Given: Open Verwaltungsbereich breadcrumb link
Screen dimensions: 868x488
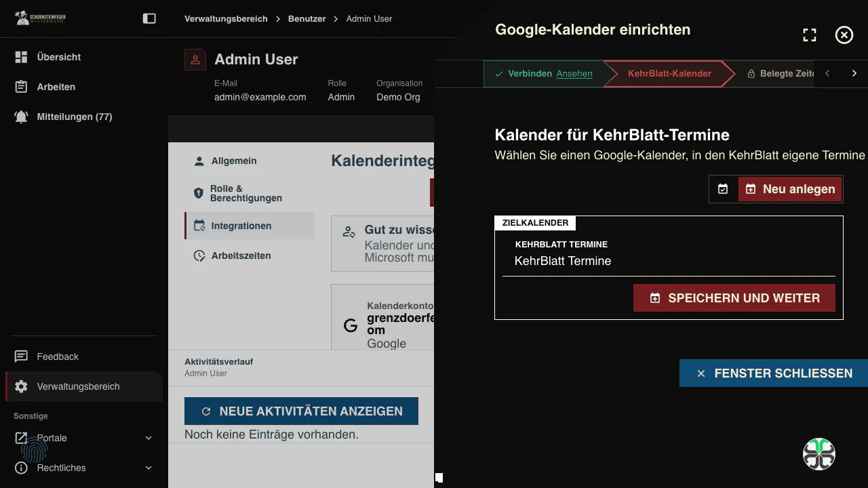Looking at the screenshot, I should [x=226, y=18].
